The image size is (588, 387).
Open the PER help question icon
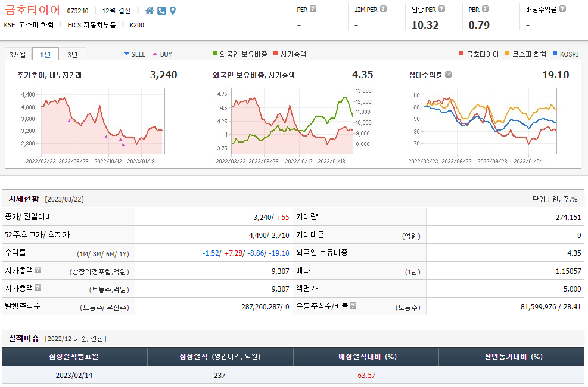click(313, 8)
